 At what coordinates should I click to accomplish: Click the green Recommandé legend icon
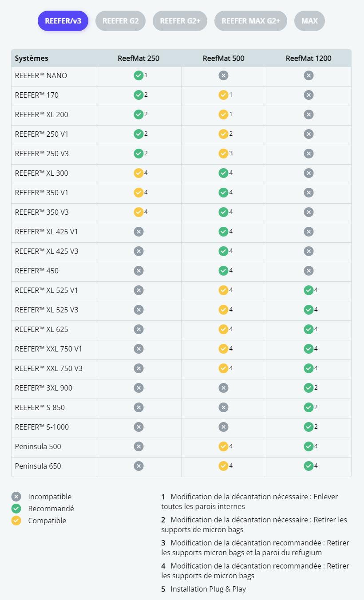(16, 509)
